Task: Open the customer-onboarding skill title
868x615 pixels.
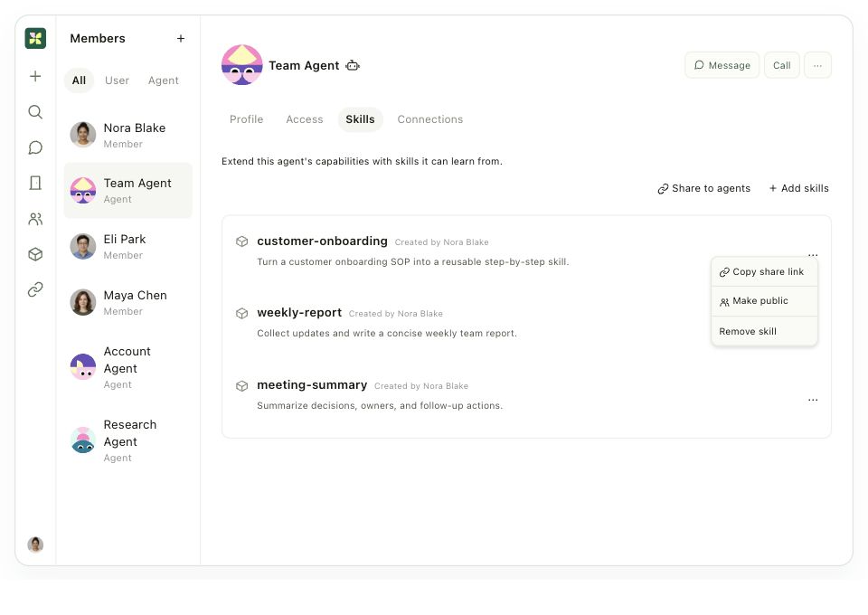Action: pyautogui.click(x=322, y=241)
